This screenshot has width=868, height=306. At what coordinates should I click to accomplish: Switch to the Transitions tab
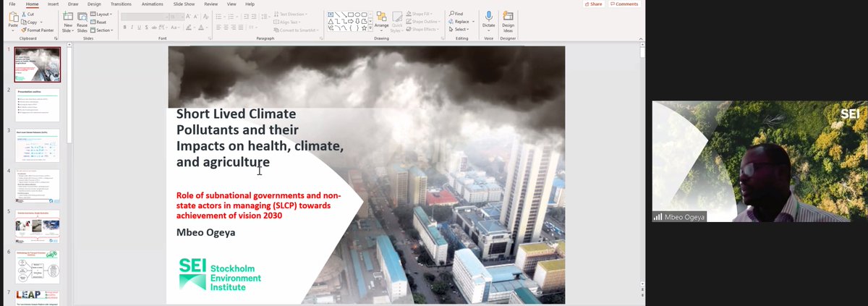(x=121, y=4)
